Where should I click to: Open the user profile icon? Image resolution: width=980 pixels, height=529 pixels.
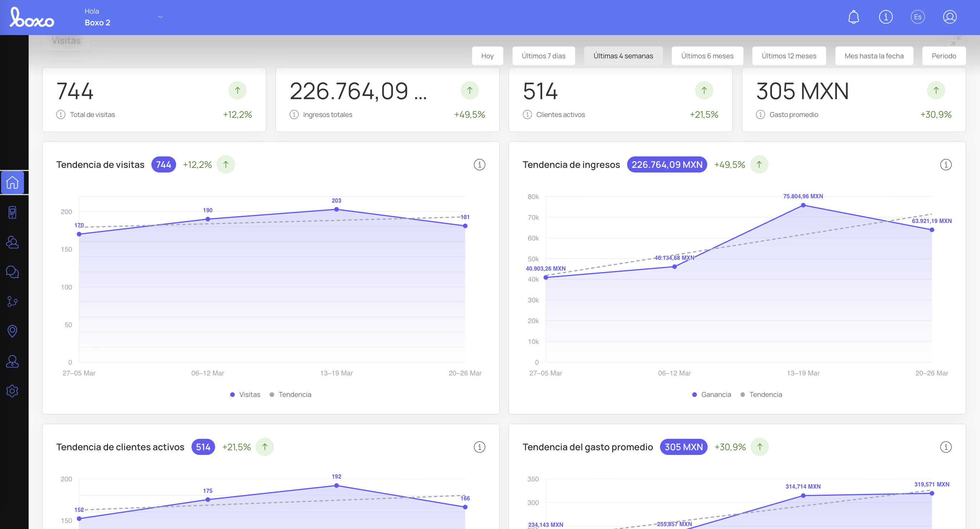[x=950, y=17]
